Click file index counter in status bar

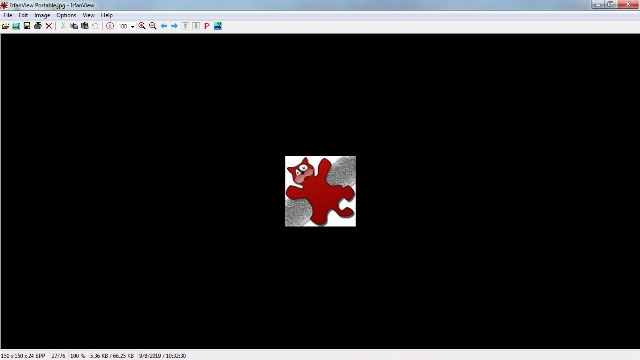coord(58,356)
